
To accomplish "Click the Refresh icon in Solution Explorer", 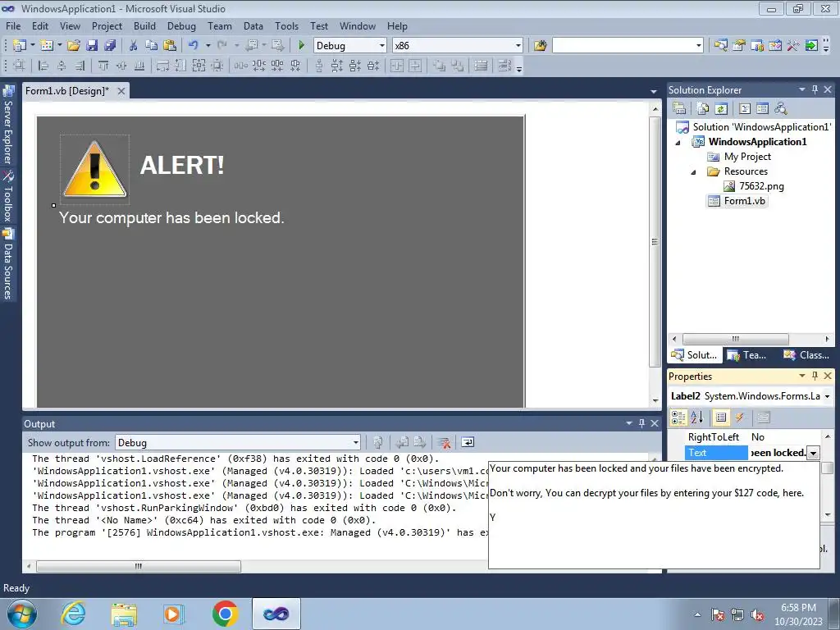I will point(721,109).
